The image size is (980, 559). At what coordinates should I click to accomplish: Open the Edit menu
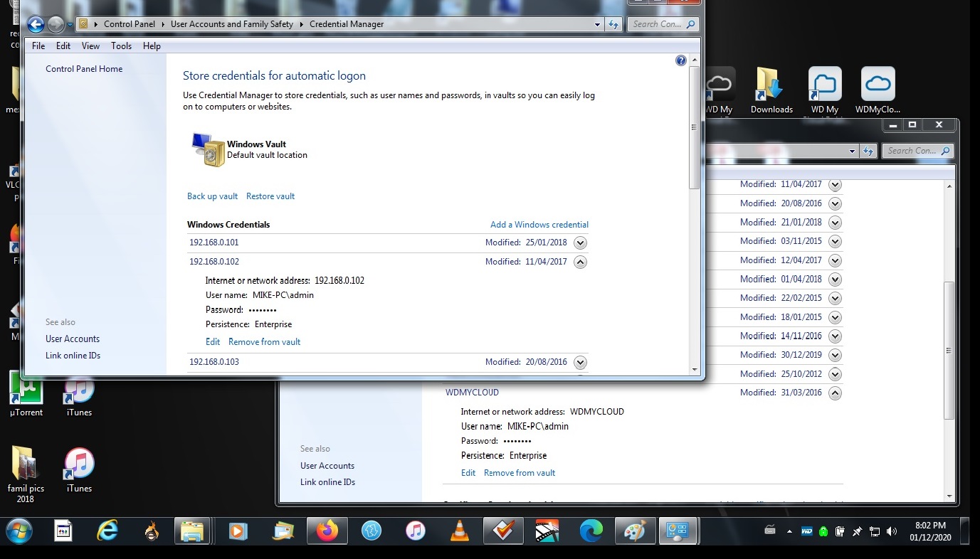click(x=63, y=46)
